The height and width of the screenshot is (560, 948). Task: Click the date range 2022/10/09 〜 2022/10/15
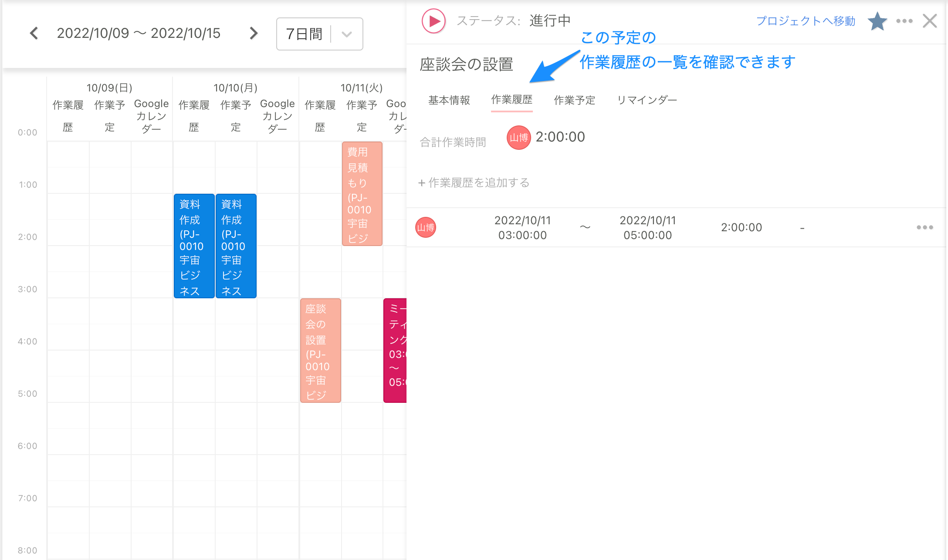pyautogui.click(x=139, y=33)
